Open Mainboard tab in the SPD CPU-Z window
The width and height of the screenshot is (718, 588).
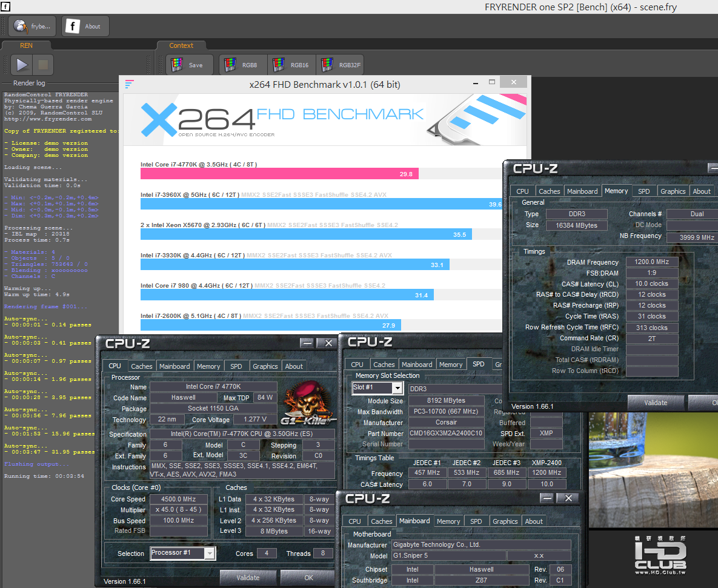tap(417, 364)
